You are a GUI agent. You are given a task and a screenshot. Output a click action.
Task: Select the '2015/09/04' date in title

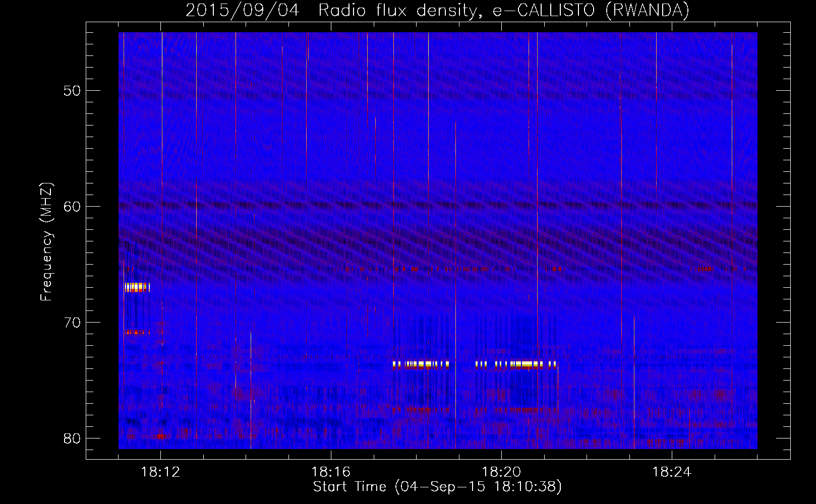coord(243,10)
